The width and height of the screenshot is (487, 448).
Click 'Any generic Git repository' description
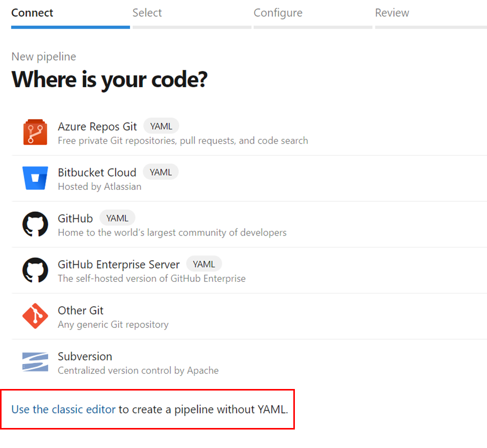(114, 324)
